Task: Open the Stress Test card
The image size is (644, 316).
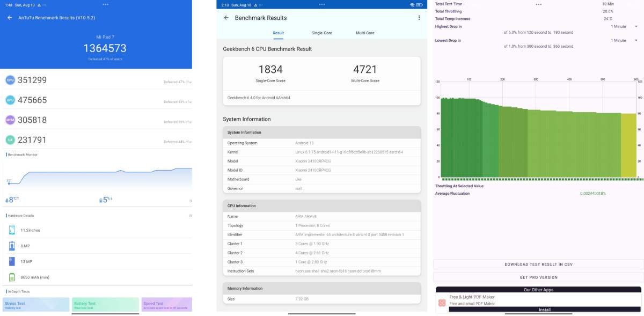Action: coord(36,304)
